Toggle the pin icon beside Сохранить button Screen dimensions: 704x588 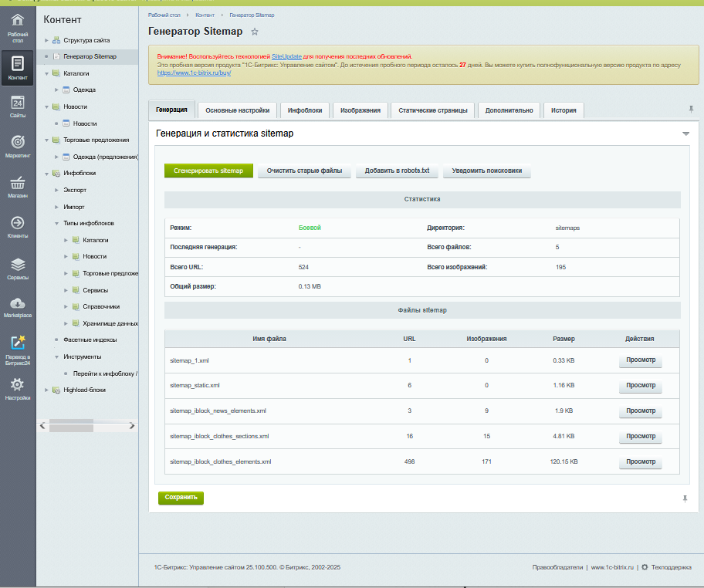point(686,498)
